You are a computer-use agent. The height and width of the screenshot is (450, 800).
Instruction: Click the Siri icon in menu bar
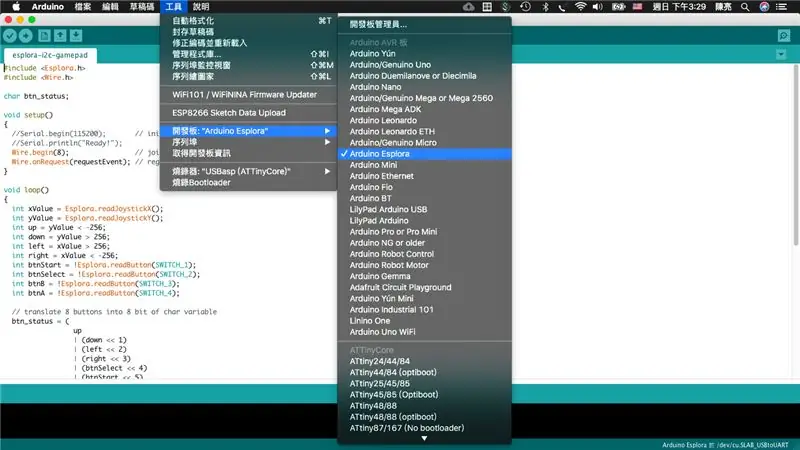point(764,7)
